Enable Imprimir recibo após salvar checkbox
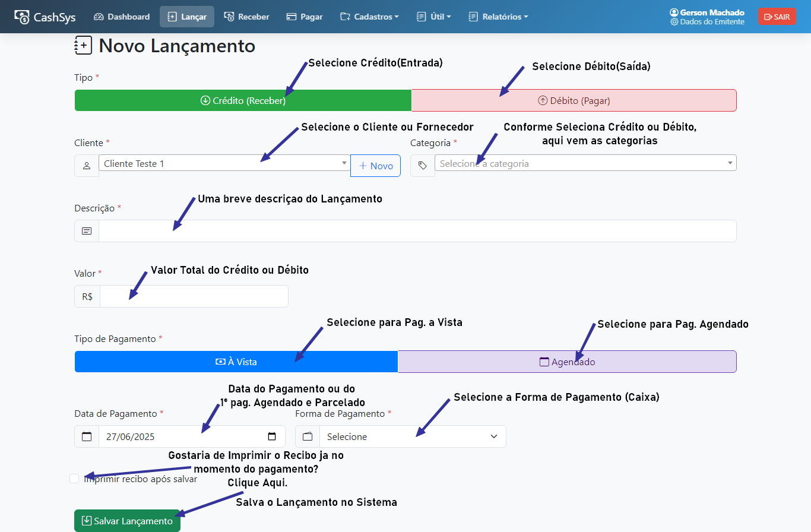 (74, 479)
